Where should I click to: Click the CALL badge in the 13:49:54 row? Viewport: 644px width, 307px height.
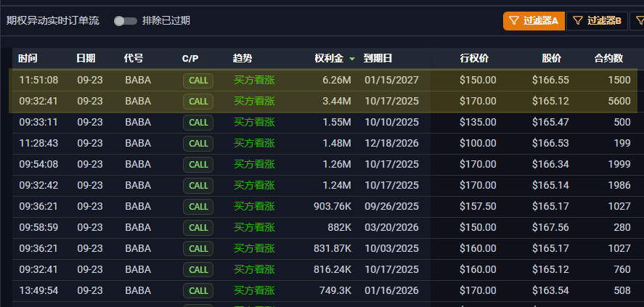pyautogui.click(x=198, y=291)
